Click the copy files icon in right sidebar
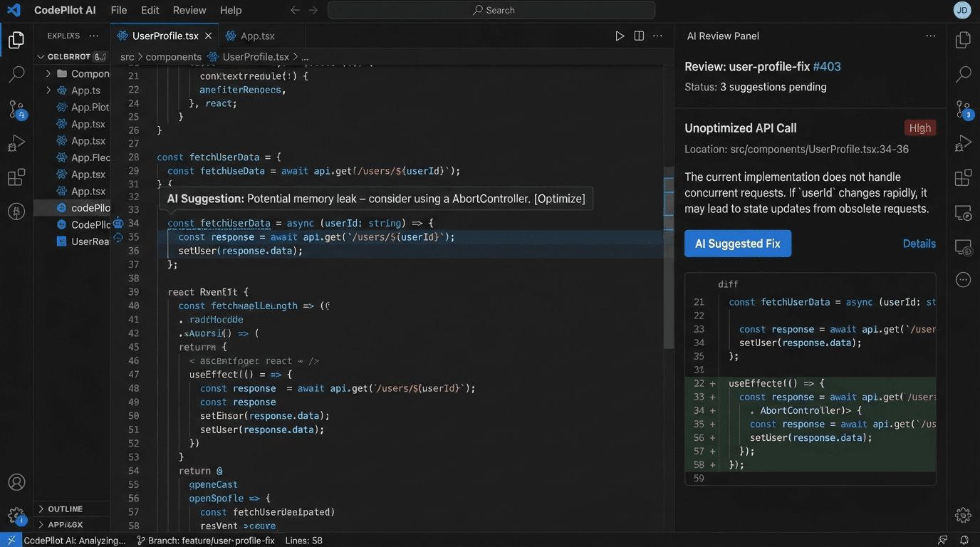Screen dimensions: 980x547 (963, 40)
